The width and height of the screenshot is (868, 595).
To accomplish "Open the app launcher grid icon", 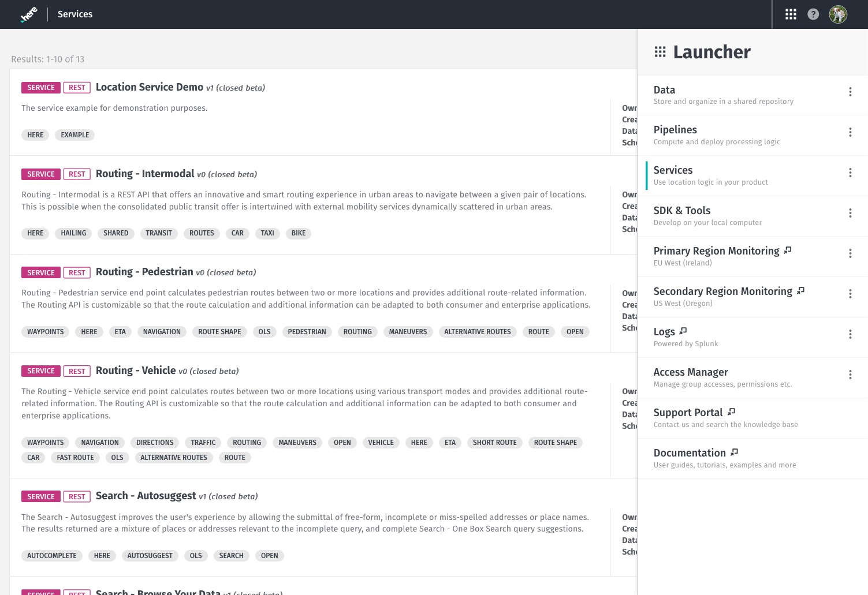I will click(x=791, y=14).
